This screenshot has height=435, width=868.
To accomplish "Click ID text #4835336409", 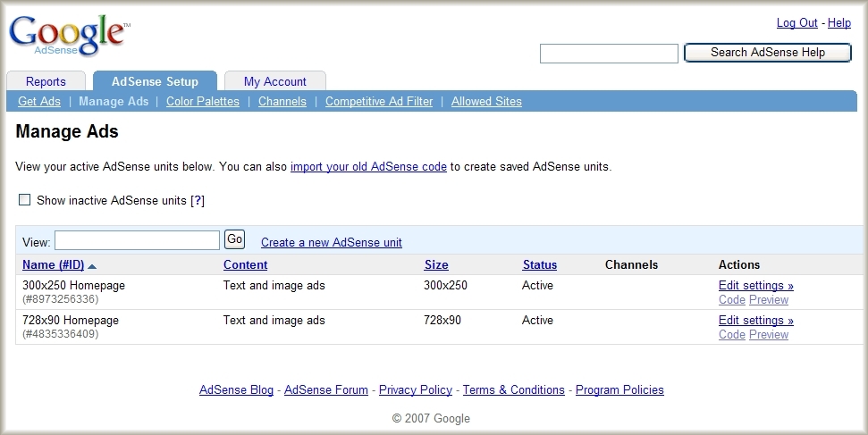I will coord(60,334).
